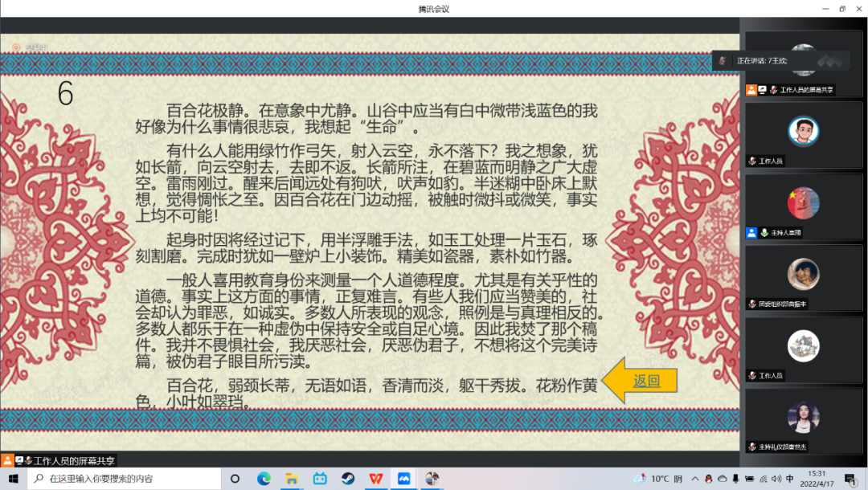868x490 pixels.
Task: Open Tencent Meeting from the taskbar
Action: coord(403,479)
